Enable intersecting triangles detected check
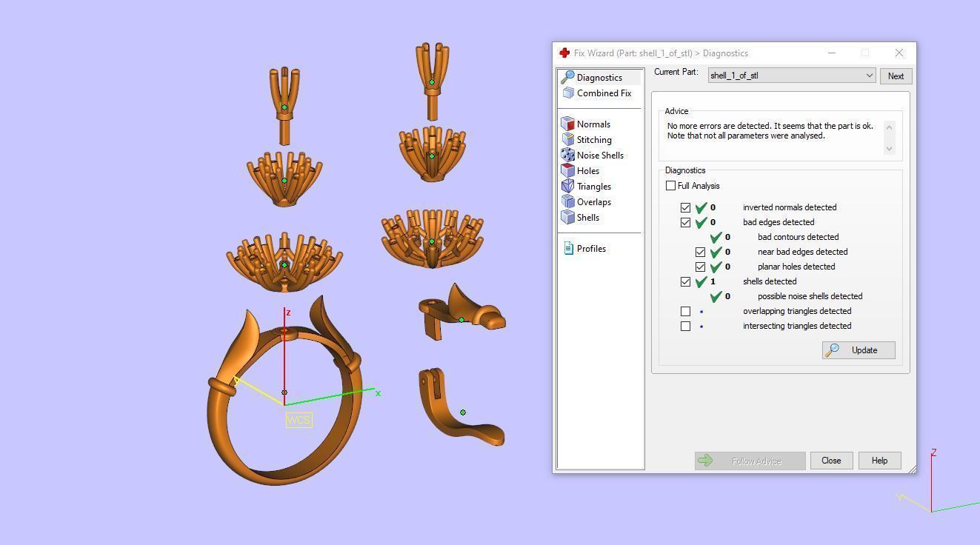The image size is (980, 545). (685, 326)
